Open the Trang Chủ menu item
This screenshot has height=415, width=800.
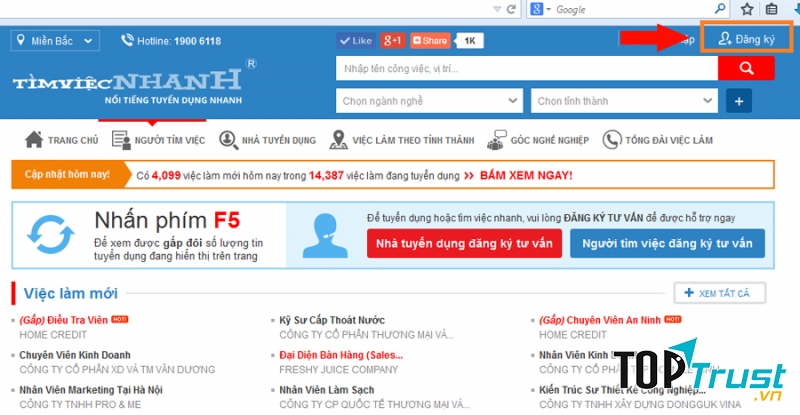tap(62, 140)
